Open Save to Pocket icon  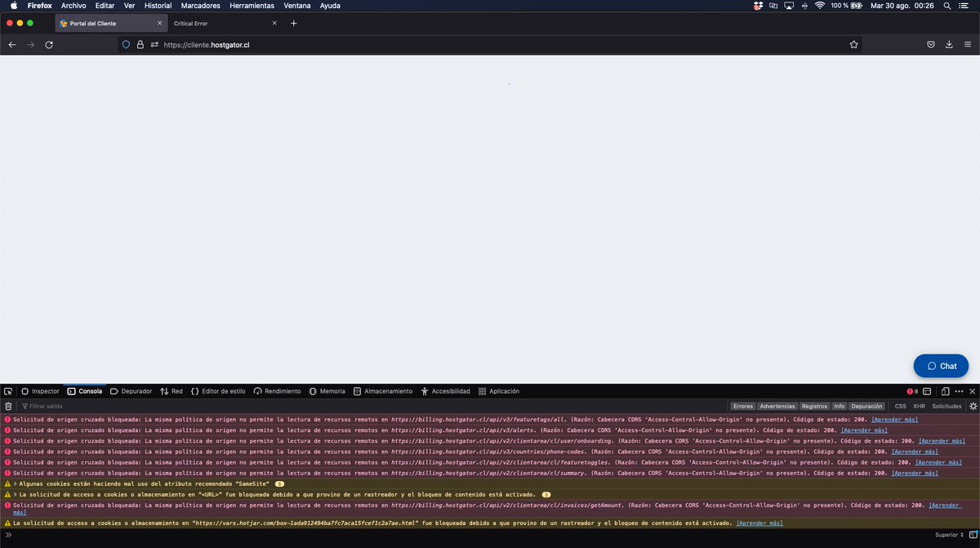click(x=930, y=45)
